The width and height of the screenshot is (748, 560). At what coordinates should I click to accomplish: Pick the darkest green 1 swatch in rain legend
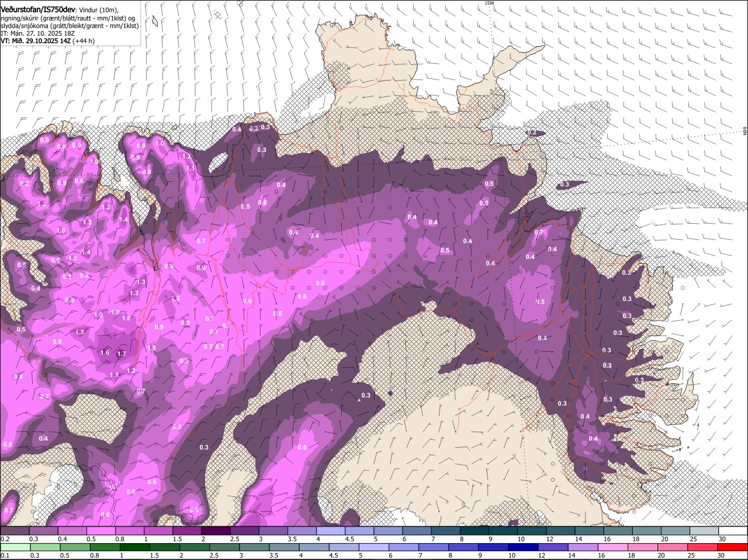pyautogui.click(x=134, y=548)
